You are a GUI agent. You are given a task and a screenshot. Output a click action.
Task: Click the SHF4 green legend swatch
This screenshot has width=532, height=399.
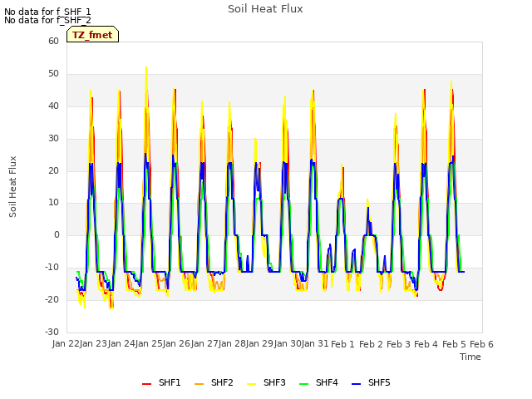pyautogui.click(x=303, y=383)
